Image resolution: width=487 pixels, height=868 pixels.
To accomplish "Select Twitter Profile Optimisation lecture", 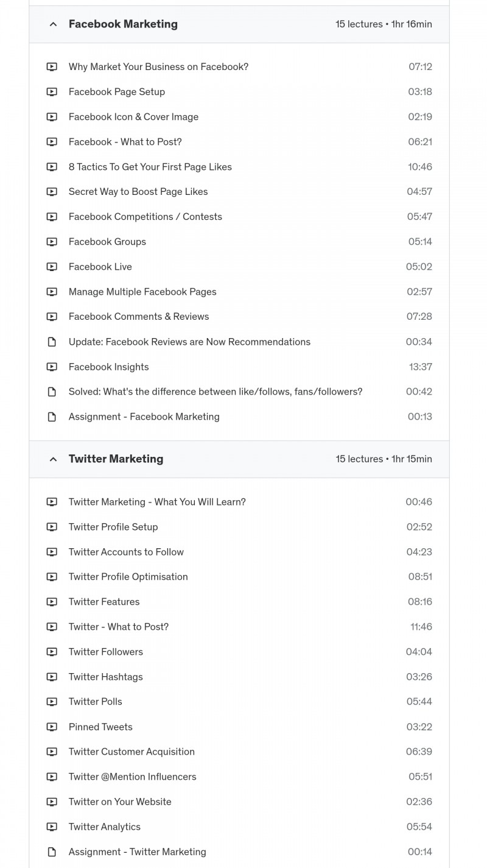I will (128, 577).
